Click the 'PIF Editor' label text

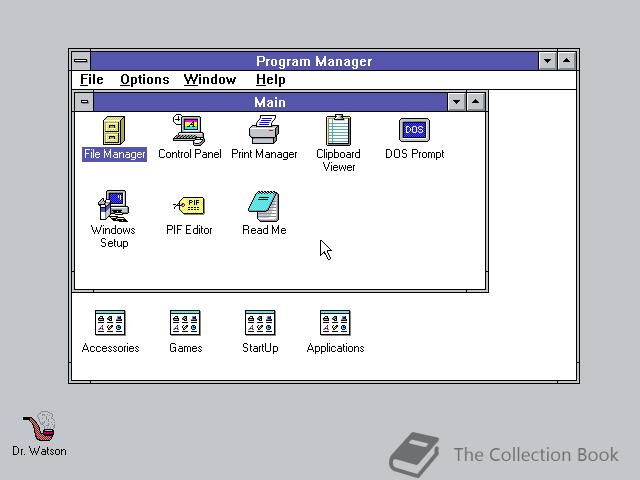click(189, 230)
